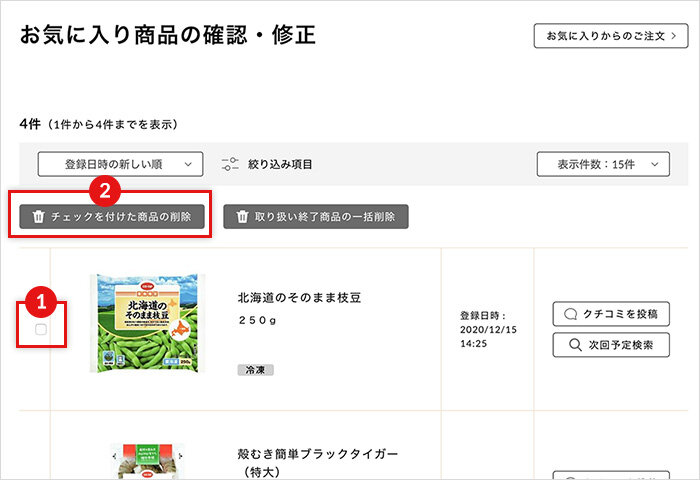Screen dimensions: 700x480
Task: Click chevron on the sort order dropdown
Action: click(x=188, y=164)
